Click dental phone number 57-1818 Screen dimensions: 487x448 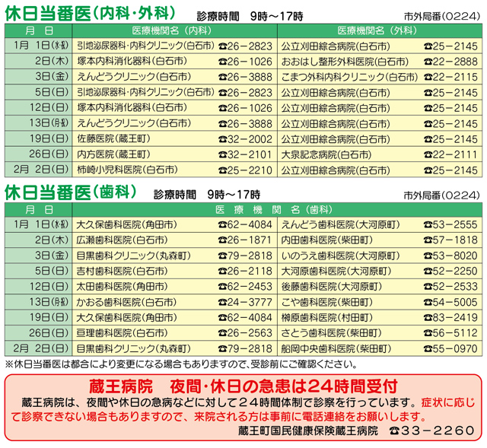pyautogui.click(x=455, y=240)
